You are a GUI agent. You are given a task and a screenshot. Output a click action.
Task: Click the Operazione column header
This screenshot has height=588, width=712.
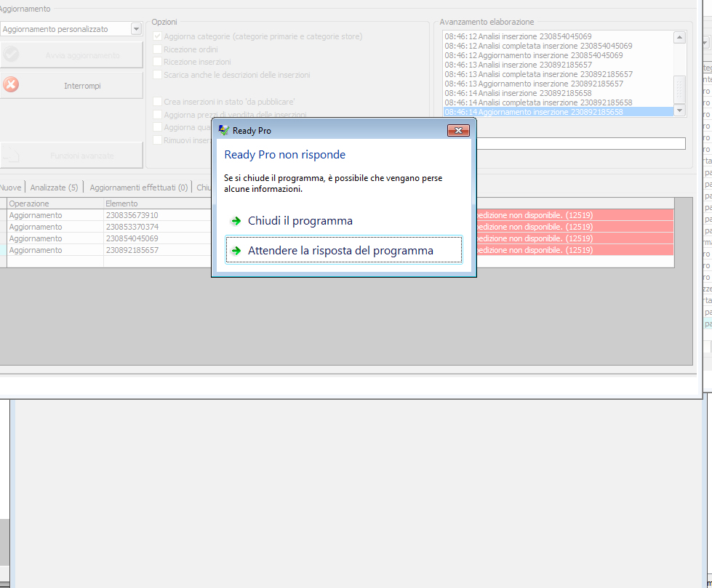55,204
